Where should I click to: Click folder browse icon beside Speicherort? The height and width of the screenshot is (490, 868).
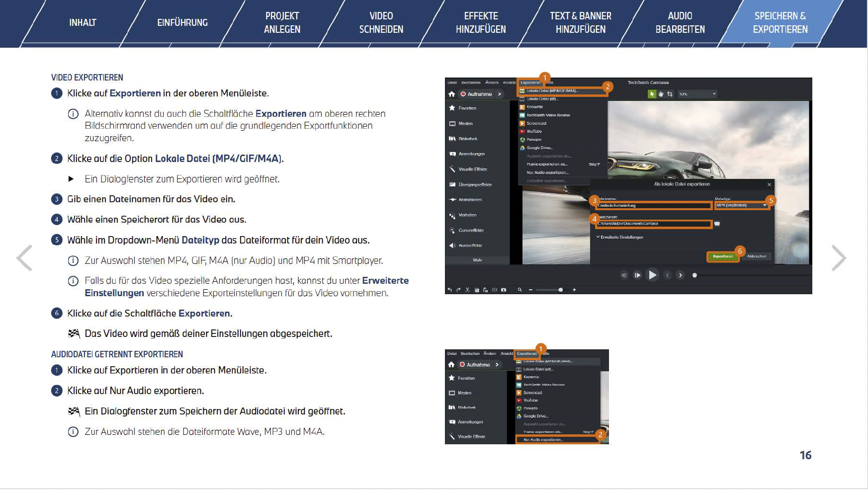(x=717, y=224)
